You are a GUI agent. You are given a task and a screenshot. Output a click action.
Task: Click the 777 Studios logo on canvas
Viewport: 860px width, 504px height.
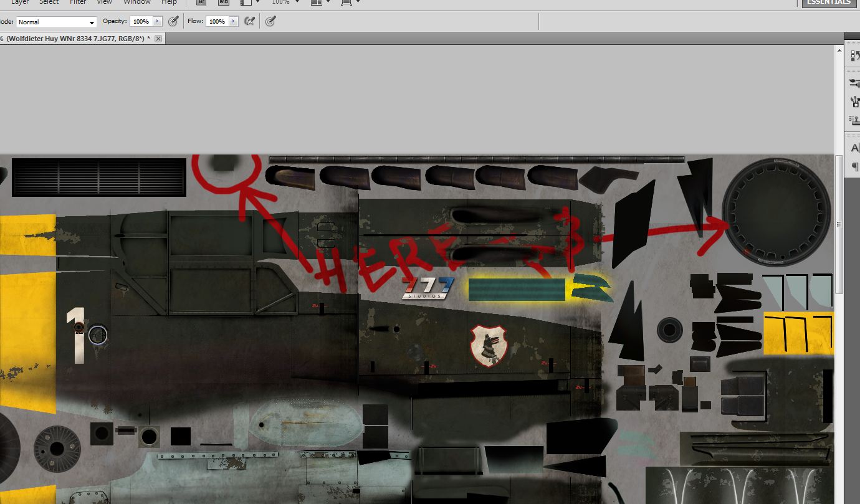(x=428, y=288)
